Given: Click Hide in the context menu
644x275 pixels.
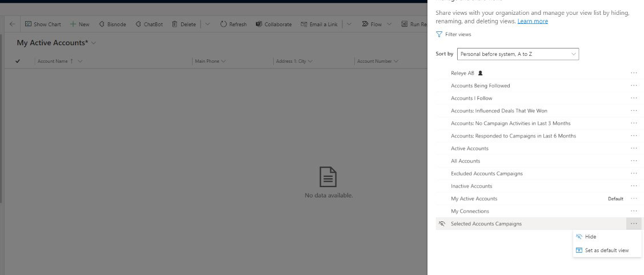Looking at the screenshot, I should tap(590, 237).
